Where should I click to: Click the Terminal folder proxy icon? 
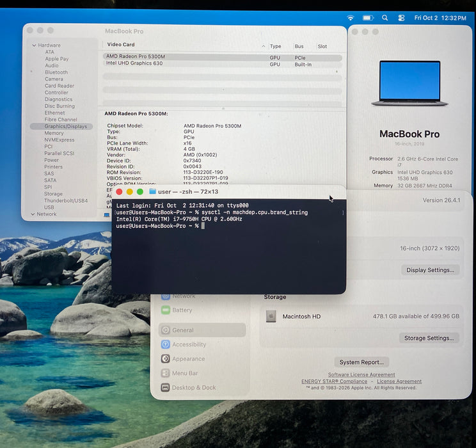[152, 191]
